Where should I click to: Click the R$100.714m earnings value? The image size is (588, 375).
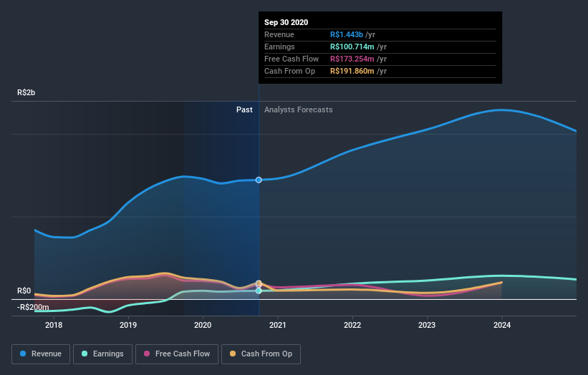pyautogui.click(x=352, y=47)
